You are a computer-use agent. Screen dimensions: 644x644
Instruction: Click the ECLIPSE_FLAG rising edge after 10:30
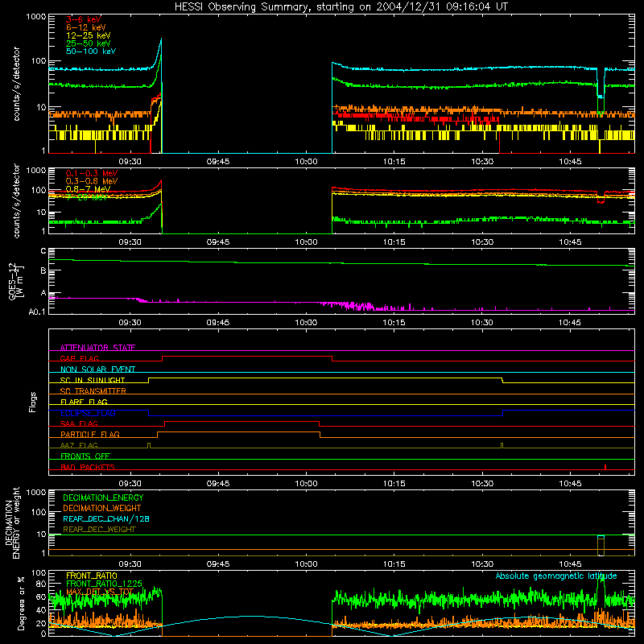pos(502,413)
